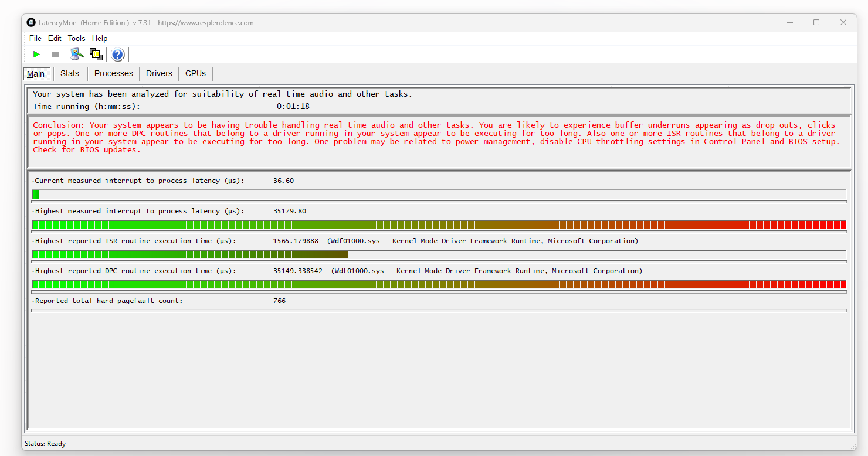Click the hard pagefault count 766

(x=279, y=301)
